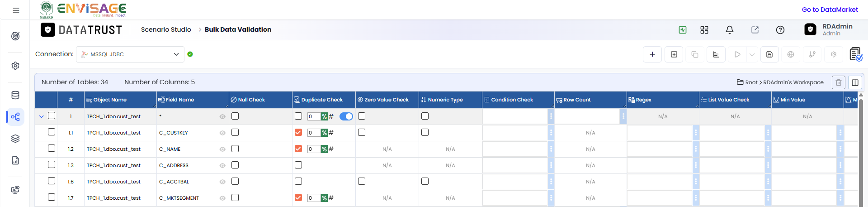Open List Value Check handle for C_ADDRESS

(x=768, y=165)
